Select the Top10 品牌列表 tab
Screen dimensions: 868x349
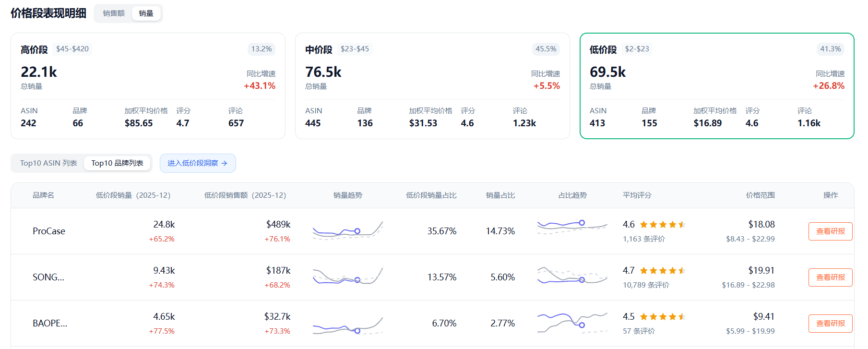point(118,163)
